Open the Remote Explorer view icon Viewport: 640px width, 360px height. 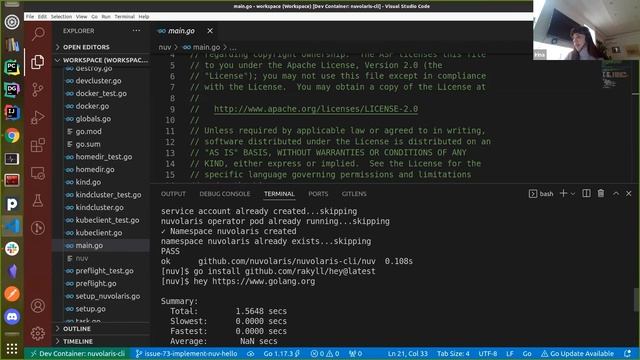tap(38, 173)
